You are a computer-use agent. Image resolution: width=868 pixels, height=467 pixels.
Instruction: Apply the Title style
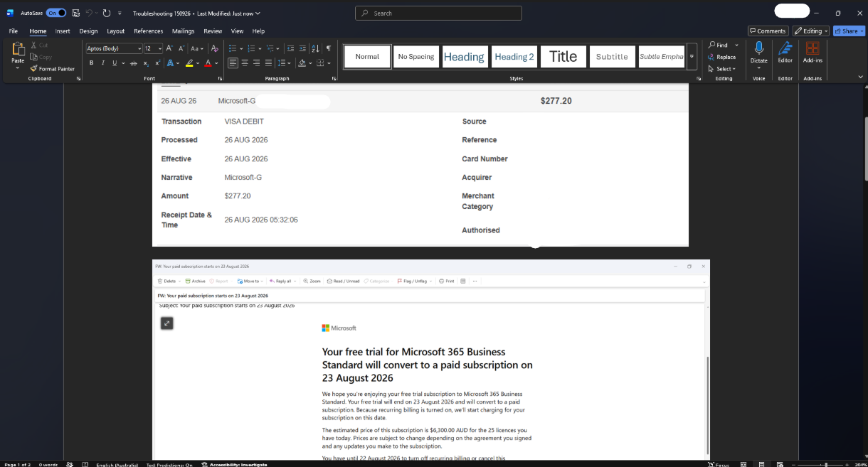(x=563, y=57)
